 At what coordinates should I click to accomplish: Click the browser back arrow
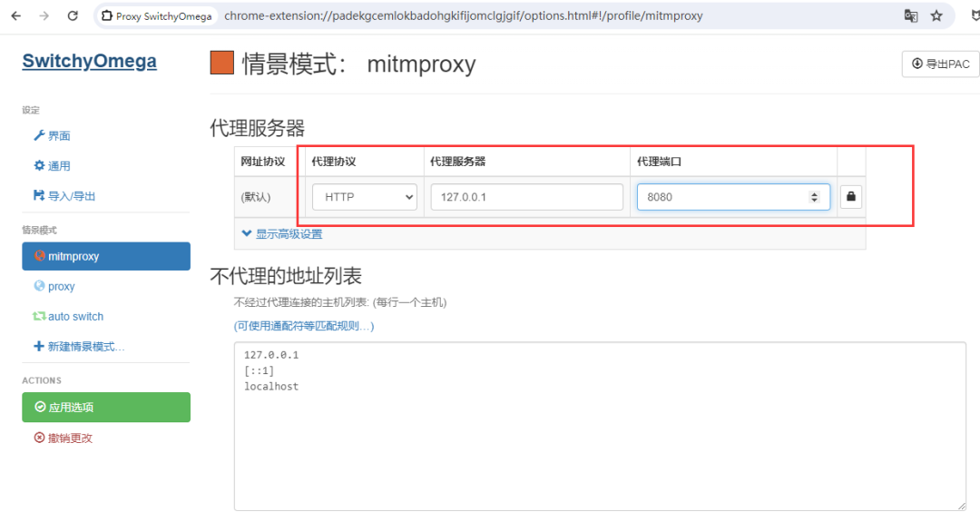click(x=18, y=15)
